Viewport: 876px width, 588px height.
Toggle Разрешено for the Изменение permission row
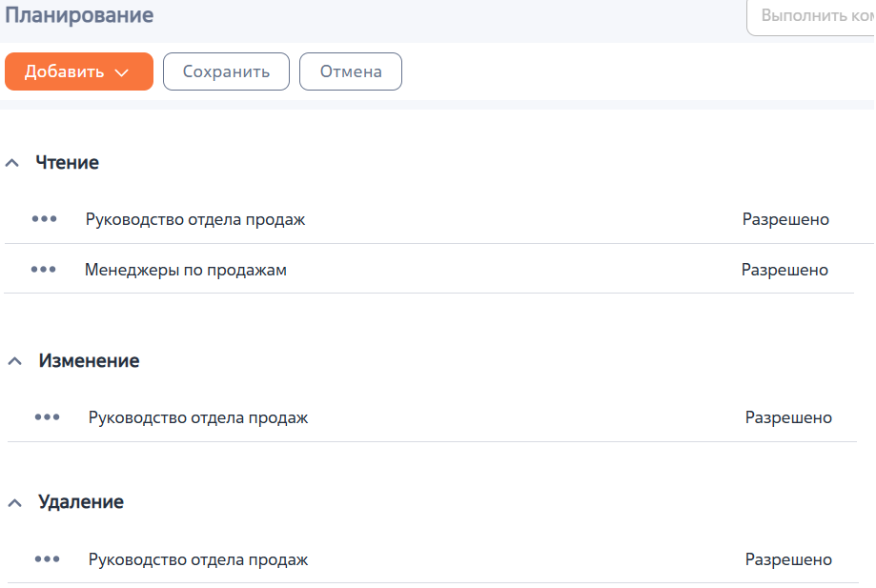[x=787, y=416]
